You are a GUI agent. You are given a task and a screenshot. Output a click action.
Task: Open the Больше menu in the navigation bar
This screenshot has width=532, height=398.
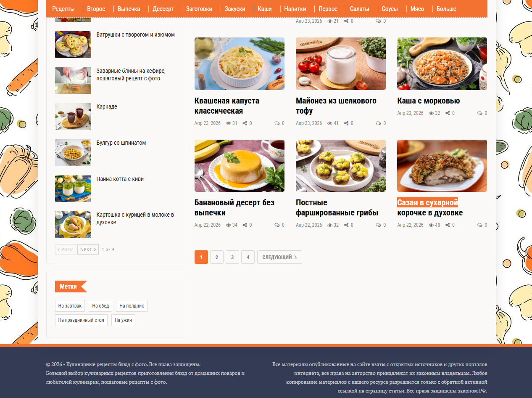(x=446, y=9)
